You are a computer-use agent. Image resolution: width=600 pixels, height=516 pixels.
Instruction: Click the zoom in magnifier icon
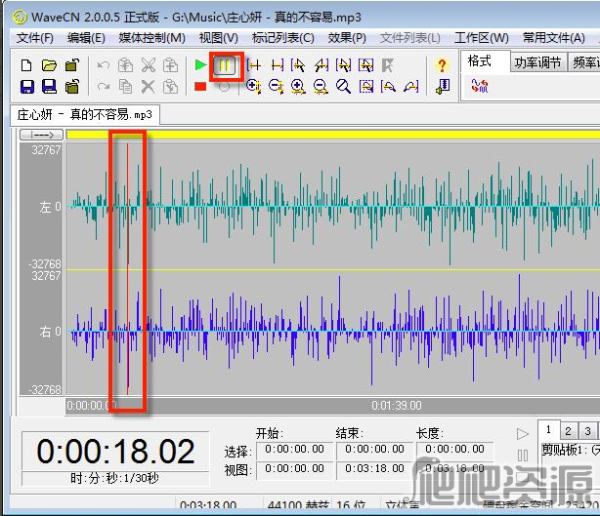click(x=254, y=87)
